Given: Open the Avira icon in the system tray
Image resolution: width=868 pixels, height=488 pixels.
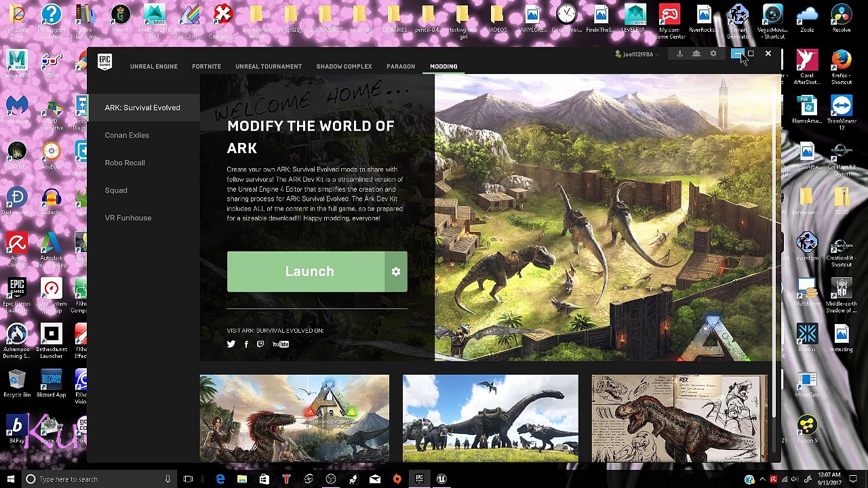Looking at the screenshot, I should 773,479.
